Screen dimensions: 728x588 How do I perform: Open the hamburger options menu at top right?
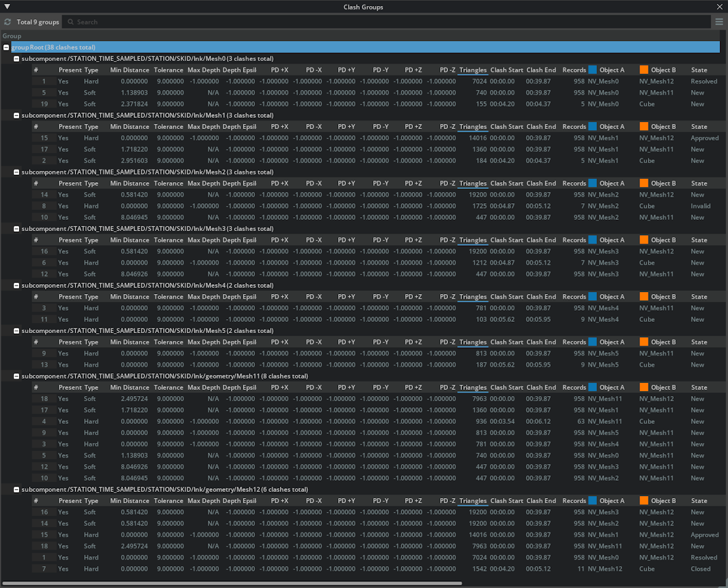(719, 22)
